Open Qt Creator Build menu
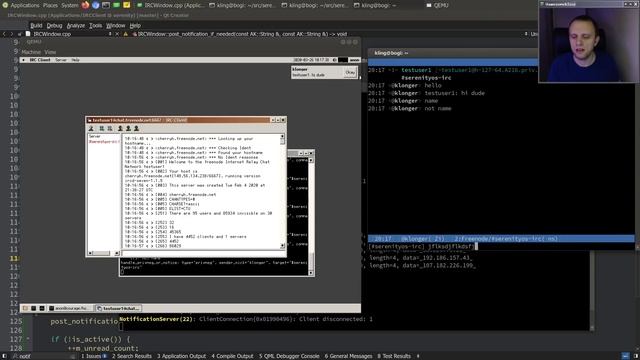 36,25
